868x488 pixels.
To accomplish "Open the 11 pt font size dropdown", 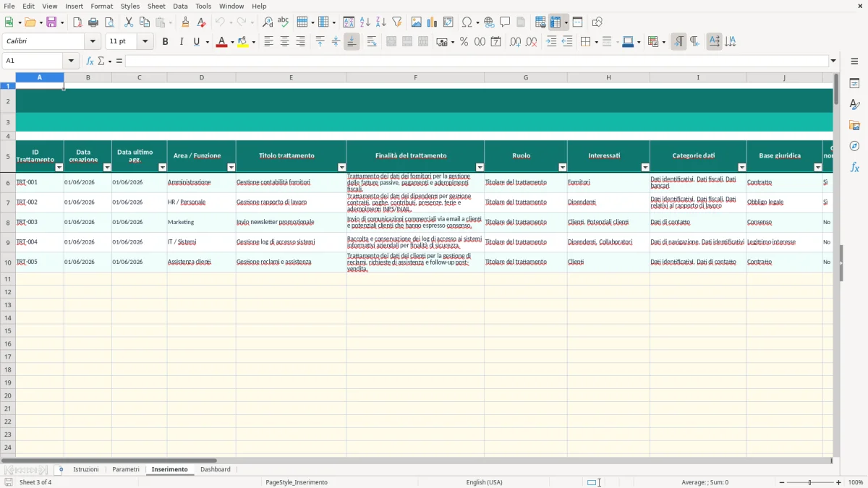I will coord(145,42).
